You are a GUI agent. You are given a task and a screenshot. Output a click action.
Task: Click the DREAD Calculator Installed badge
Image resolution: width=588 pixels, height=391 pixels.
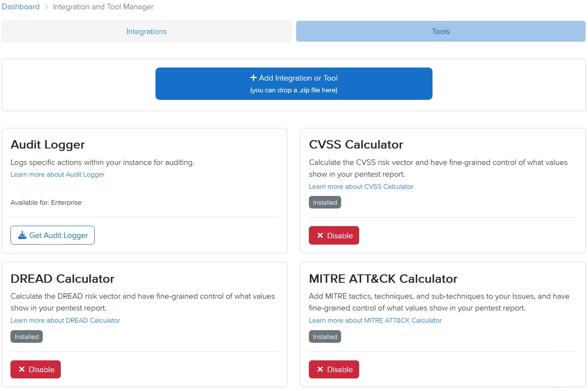coord(26,337)
